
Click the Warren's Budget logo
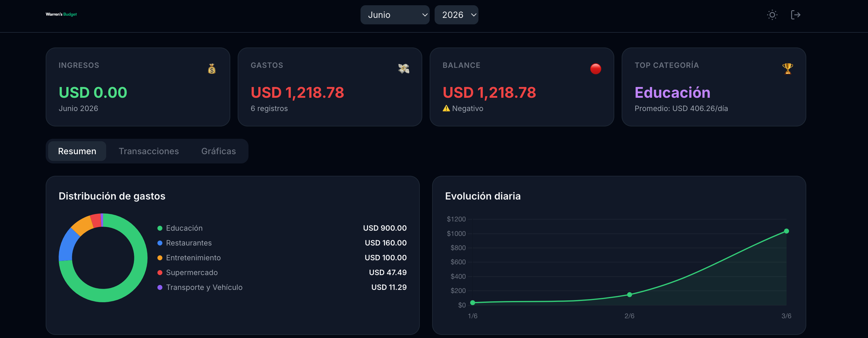[x=61, y=14]
